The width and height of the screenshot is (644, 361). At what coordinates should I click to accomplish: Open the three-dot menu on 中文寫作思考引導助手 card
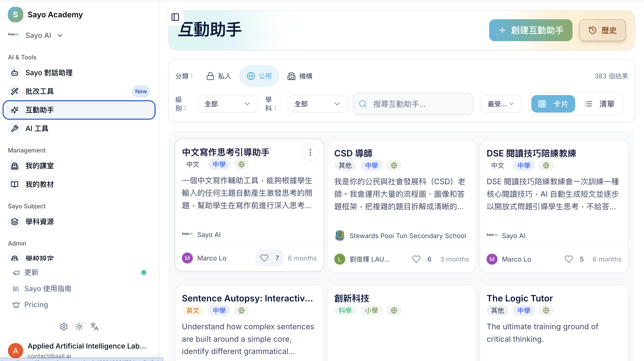(x=310, y=152)
